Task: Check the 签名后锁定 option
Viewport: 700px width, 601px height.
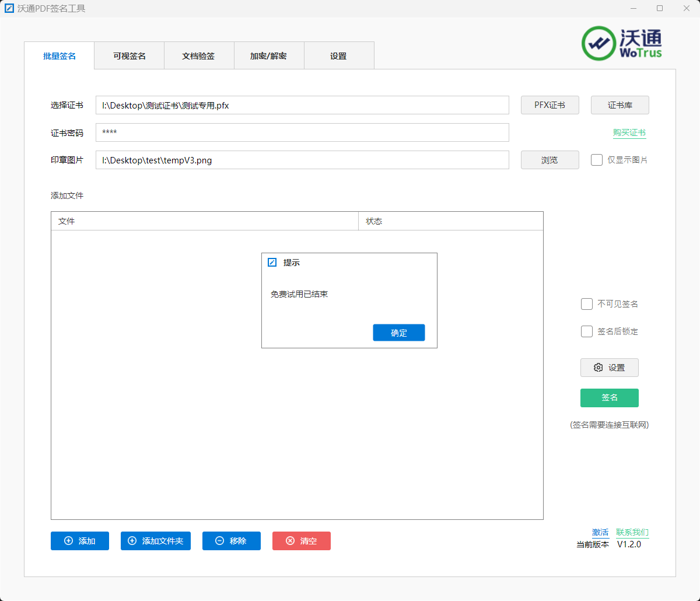Action: 587,331
